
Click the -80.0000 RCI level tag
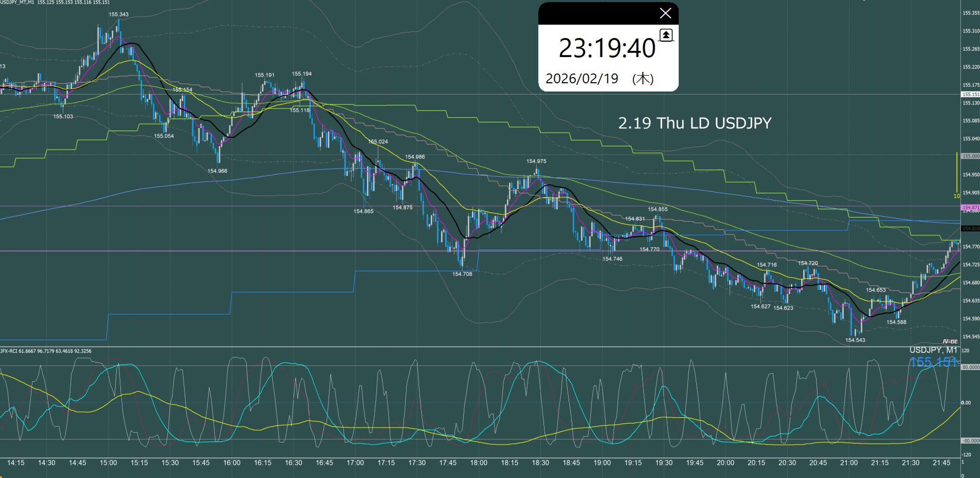970,440
